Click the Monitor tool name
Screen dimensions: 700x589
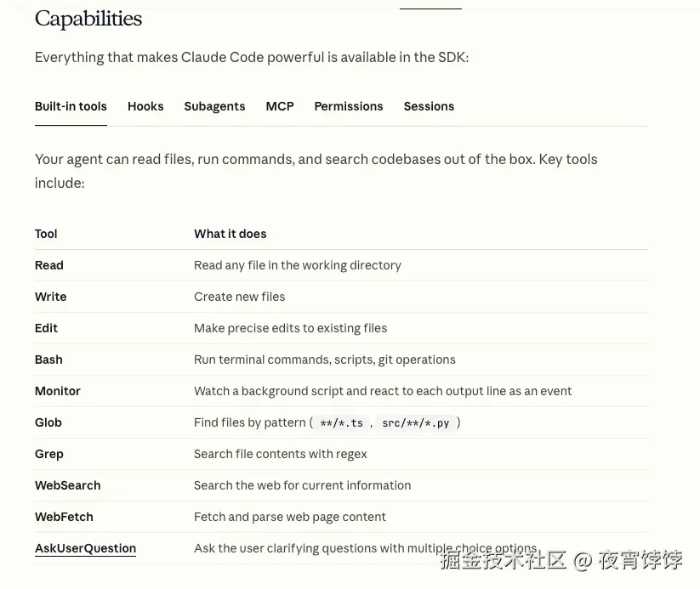57,391
